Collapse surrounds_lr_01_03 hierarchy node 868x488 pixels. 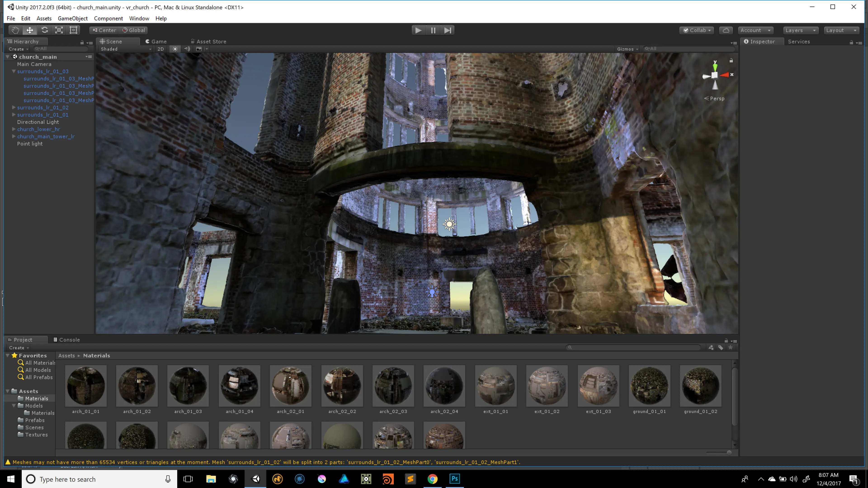(14, 71)
